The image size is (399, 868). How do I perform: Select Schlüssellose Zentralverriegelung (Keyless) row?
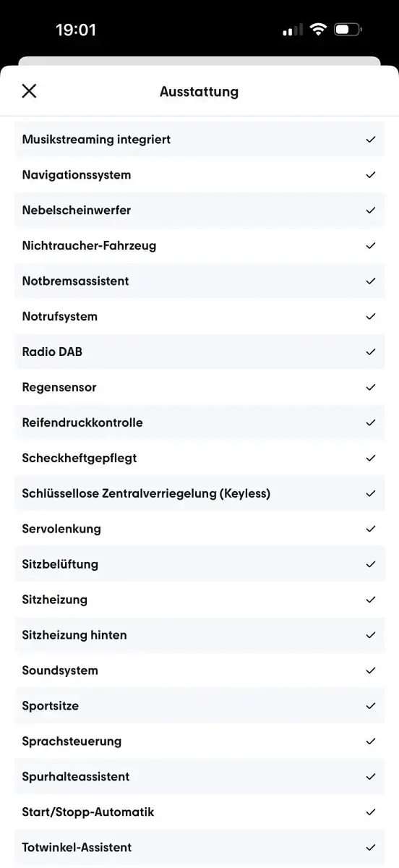tap(199, 494)
